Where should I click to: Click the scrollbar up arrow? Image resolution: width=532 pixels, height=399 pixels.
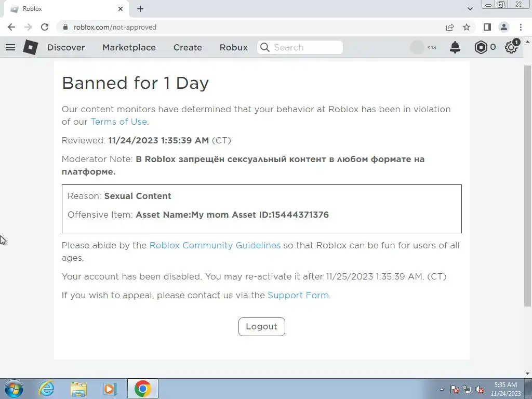(527, 42)
